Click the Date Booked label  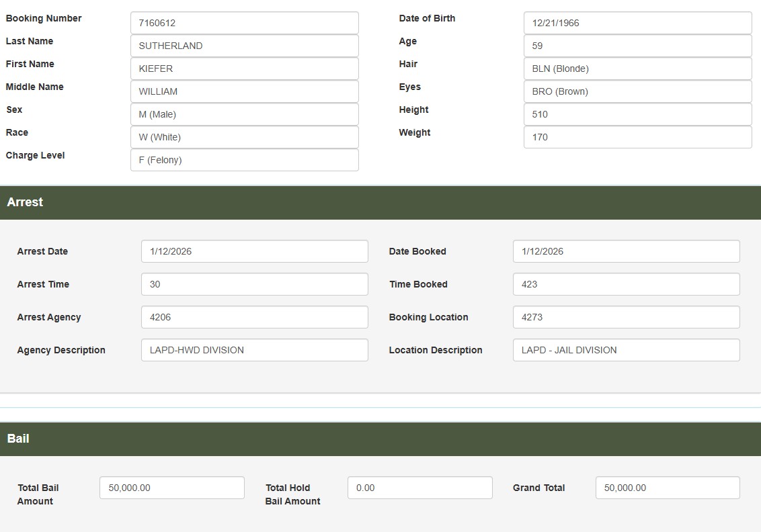pyautogui.click(x=417, y=251)
